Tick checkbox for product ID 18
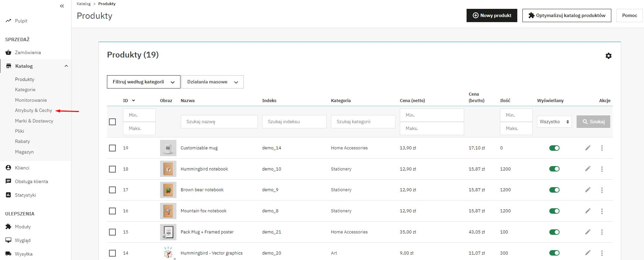 [x=112, y=169]
